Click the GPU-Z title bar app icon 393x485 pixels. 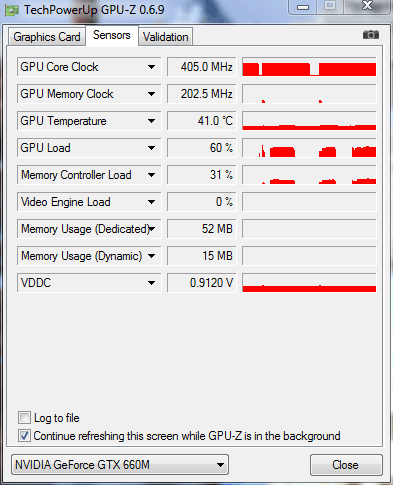coord(11,10)
